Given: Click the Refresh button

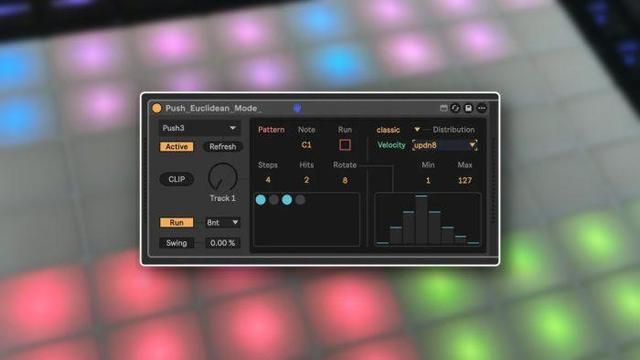Looking at the screenshot, I should (222, 147).
